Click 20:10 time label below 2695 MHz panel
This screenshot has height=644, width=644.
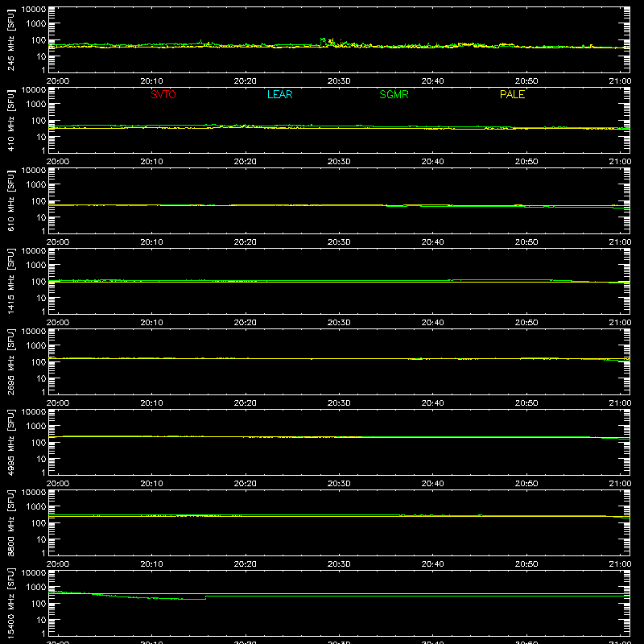151,403
